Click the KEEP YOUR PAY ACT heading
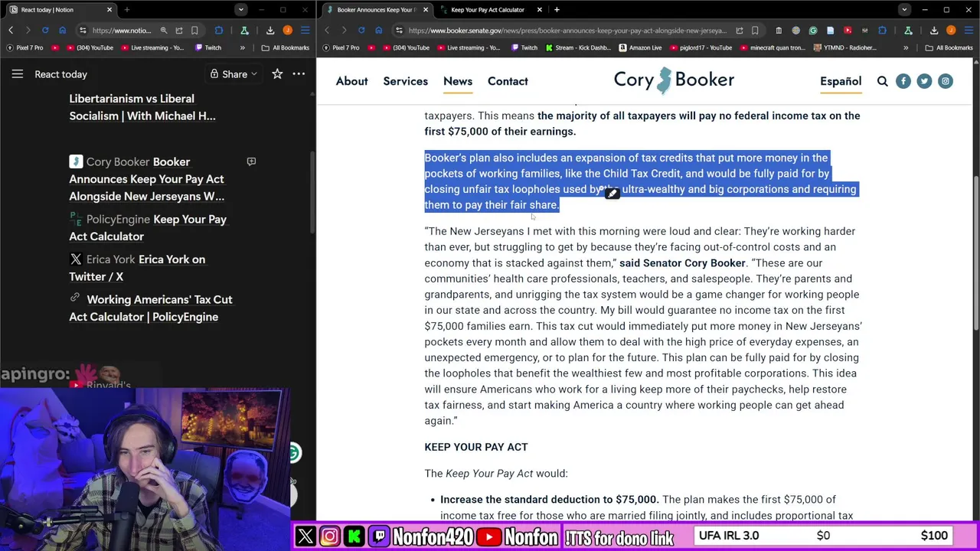Viewport: 980px width, 551px height. [x=476, y=447]
